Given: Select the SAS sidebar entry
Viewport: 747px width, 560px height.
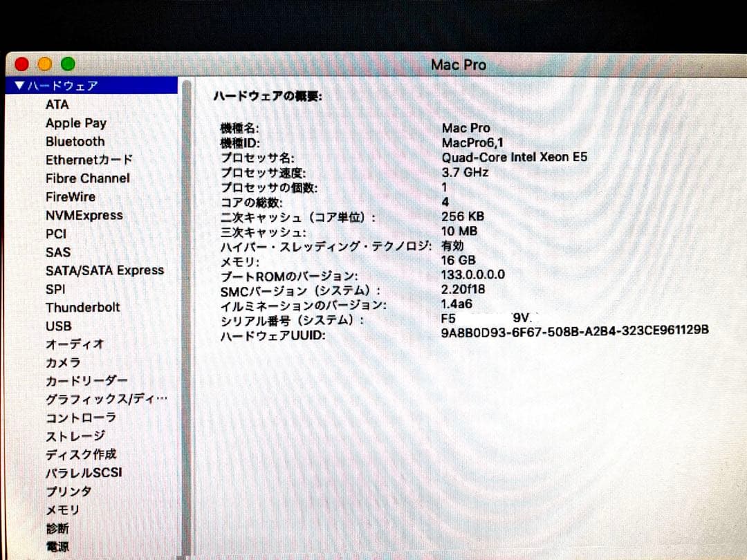Looking at the screenshot, I should click(x=58, y=252).
